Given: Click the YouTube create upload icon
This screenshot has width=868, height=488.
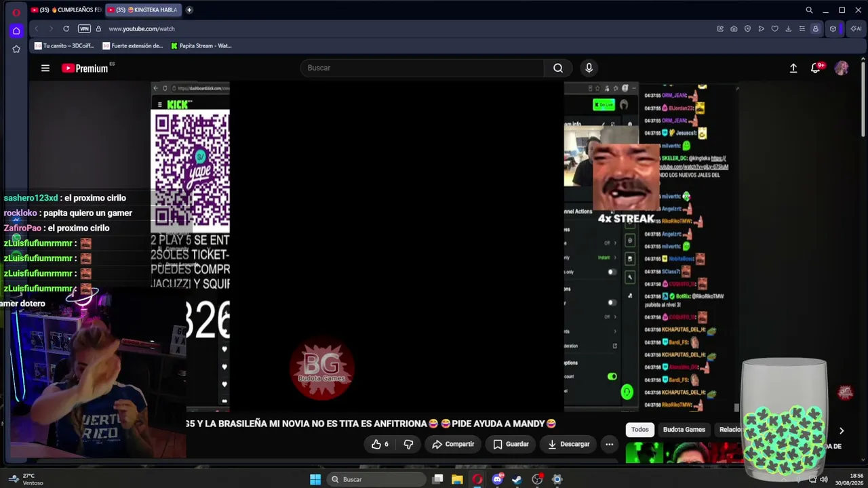Looking at the screenshot, I should coord(793,68).
